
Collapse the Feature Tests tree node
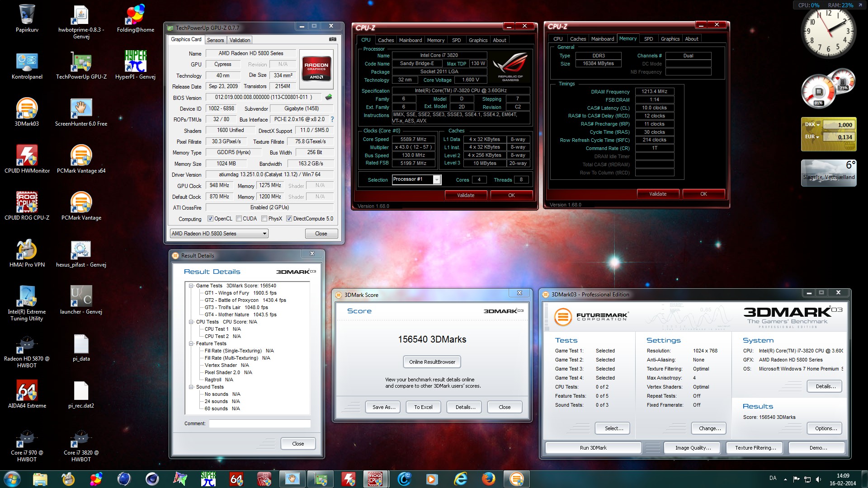[x=191, y=343]
